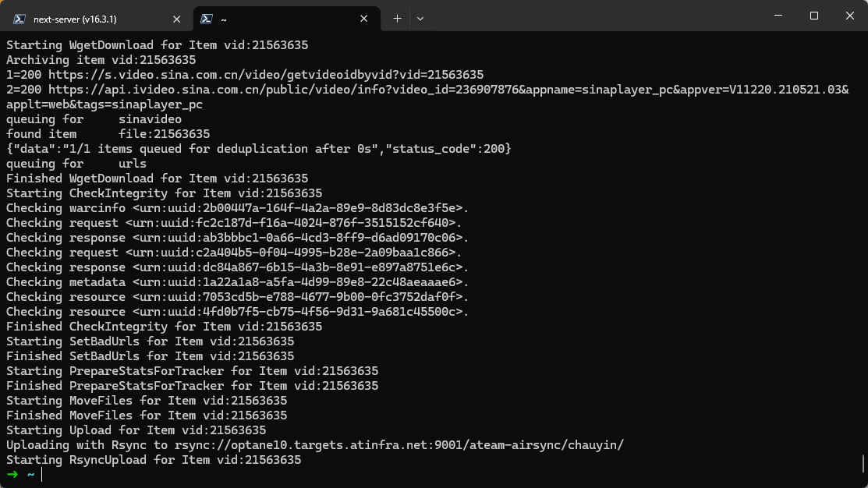Switch to the next-server (v16.3.1) tab
This screenshot has width=868, height=488.
point(76,19)
